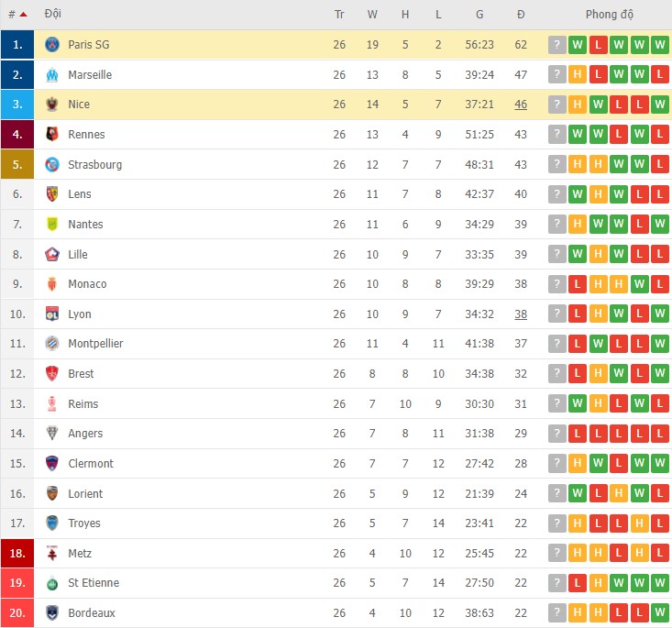Viewport: 672px width, 628px height.
Task: Click the St Etienne club logo
Action: pos(52,583)
